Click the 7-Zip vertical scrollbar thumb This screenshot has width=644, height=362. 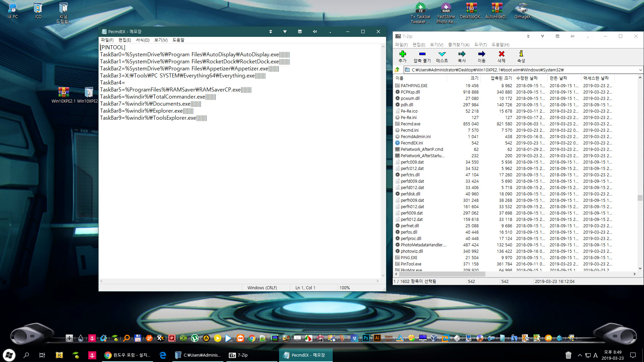[x=640, y=198]
